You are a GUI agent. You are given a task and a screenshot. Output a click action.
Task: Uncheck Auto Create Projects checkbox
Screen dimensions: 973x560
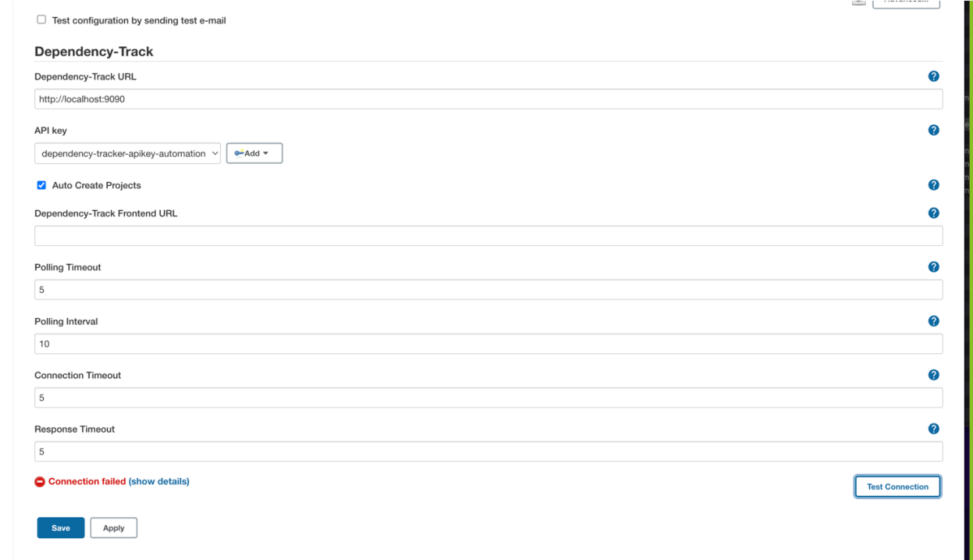click(41, 185)
